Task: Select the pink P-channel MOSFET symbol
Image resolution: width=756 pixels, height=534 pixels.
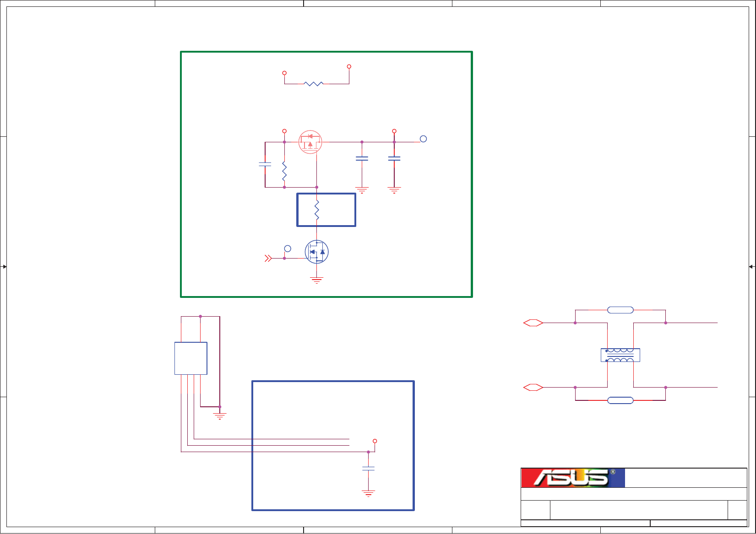Action: [310, 142]
